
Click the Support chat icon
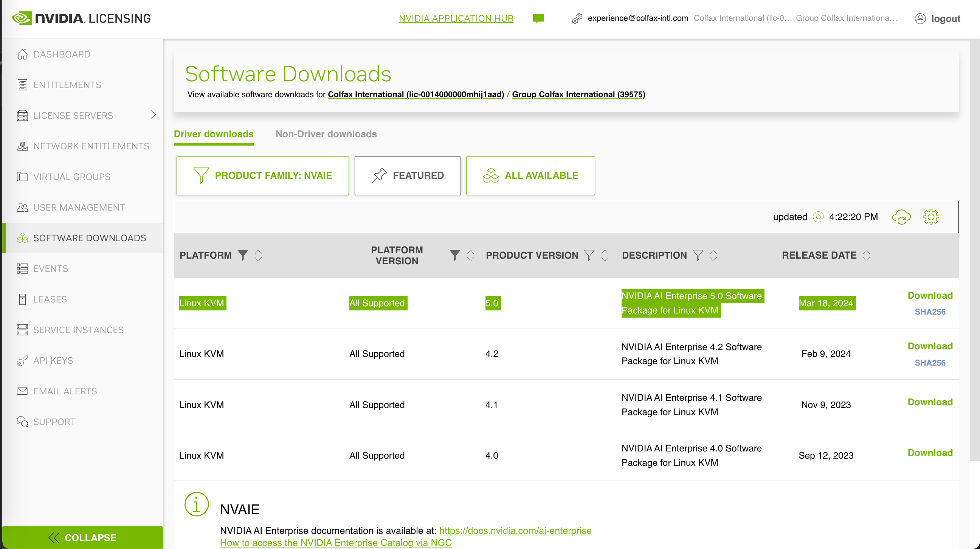[x=22, y=422]
